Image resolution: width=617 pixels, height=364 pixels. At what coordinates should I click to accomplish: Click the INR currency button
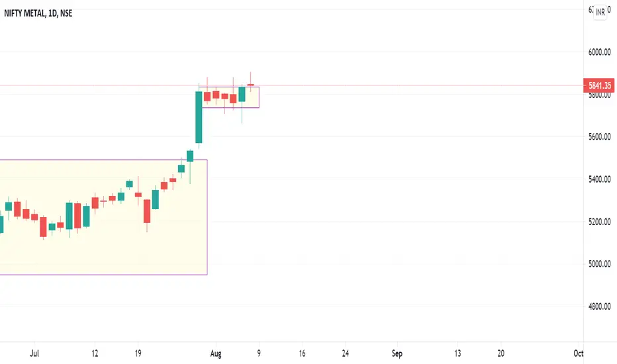(x=600, y=12)
